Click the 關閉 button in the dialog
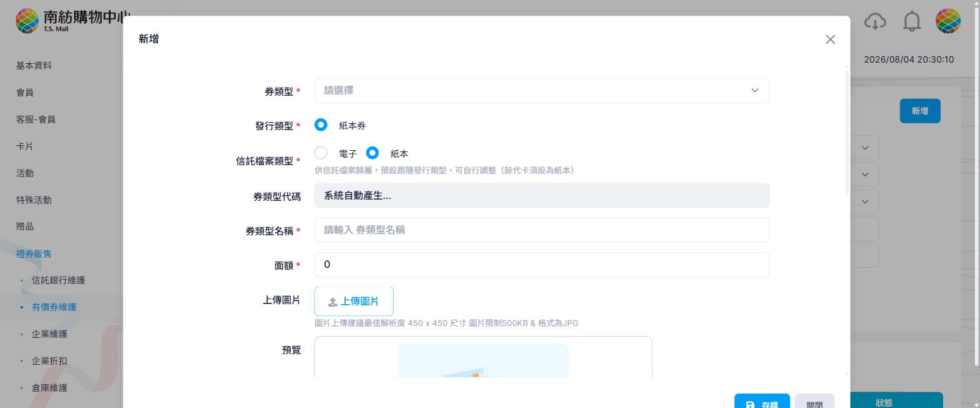Image resolution: width=980 pixels, height=408 pixels. [x=814, y=402]
